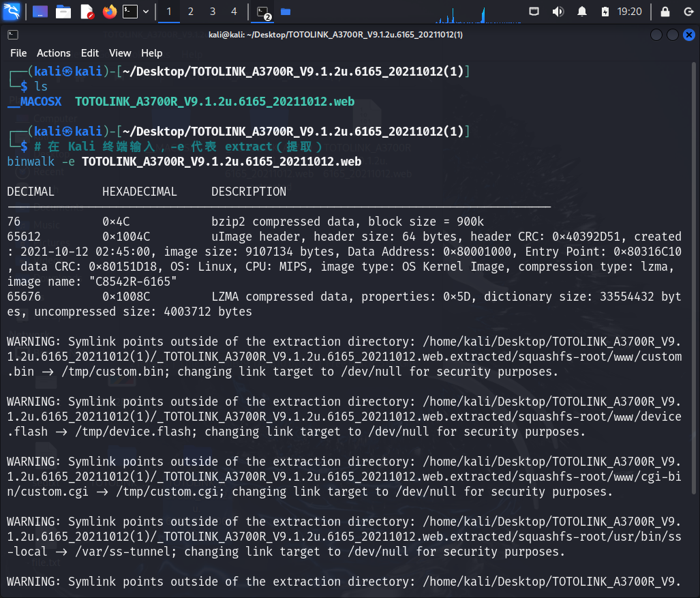Click the HEXADECIMAL column header
Screen dimensions: 700x598
click(140, 192)
